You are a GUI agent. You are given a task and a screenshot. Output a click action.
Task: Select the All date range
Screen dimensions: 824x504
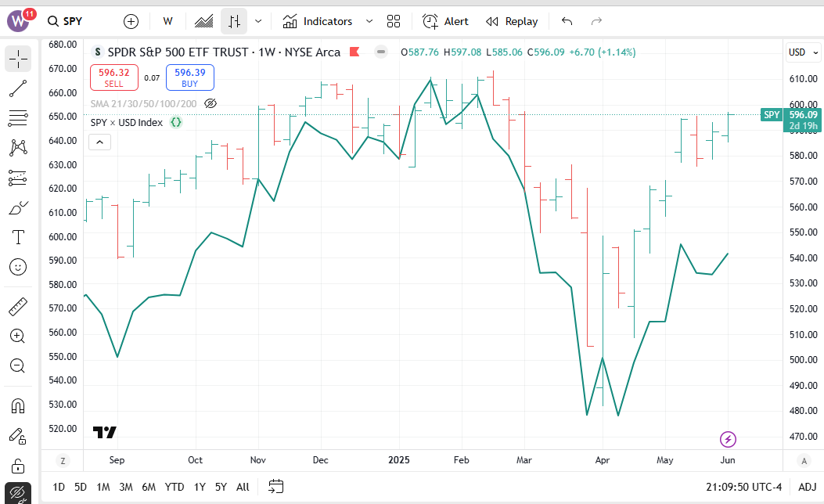pyautogui.click(x=243, y=488)
